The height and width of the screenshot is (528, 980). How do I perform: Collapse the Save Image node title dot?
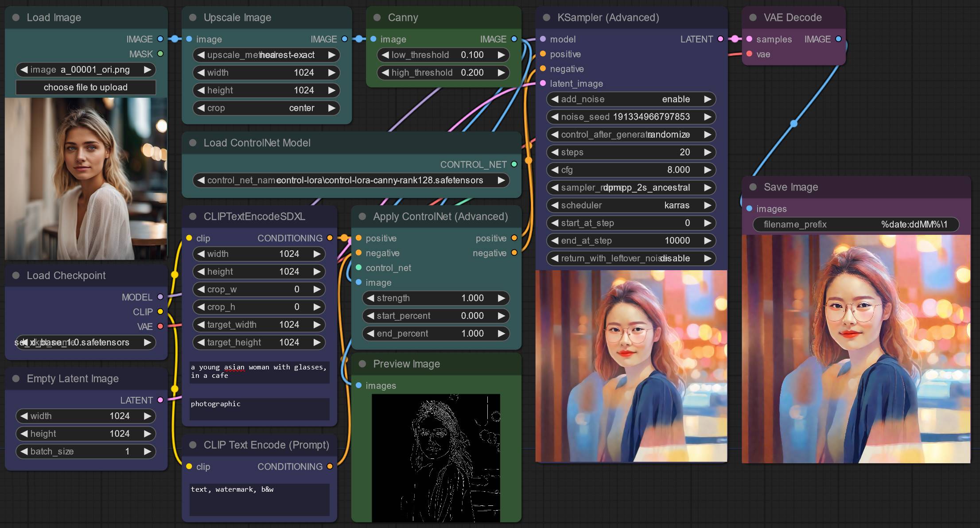point(753,187)
